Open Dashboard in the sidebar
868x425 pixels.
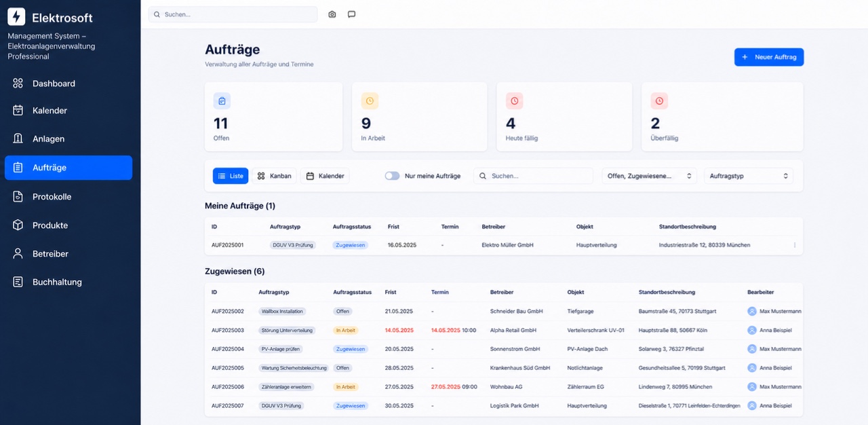click(x=68, y=84)
